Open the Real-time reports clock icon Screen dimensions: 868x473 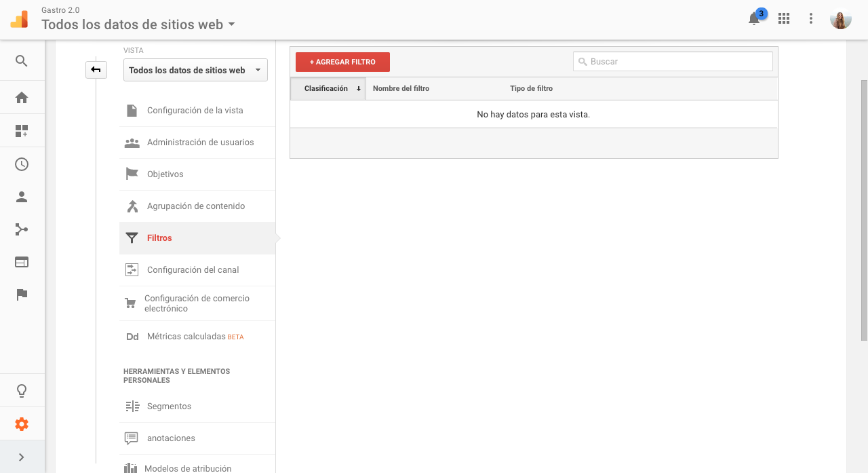22,164
